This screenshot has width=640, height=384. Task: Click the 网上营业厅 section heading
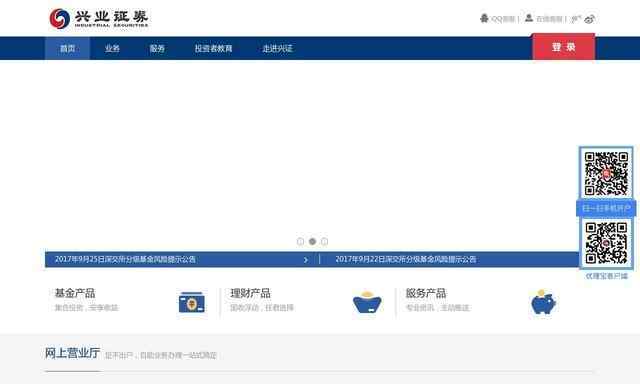click(x=72, y=353)
